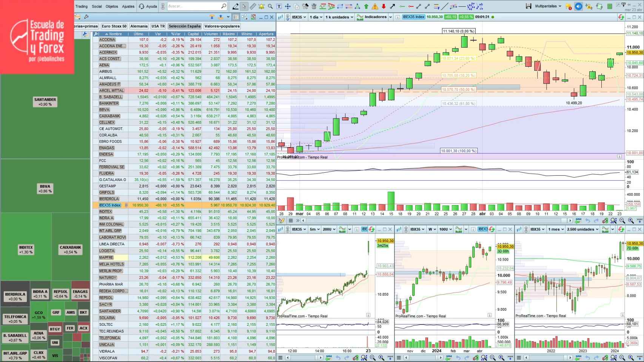Select the text annotation tool

(279, 6)
